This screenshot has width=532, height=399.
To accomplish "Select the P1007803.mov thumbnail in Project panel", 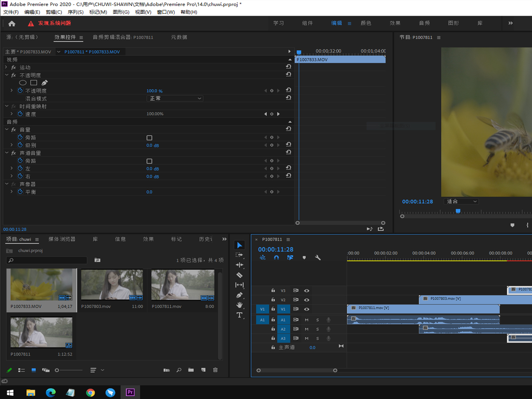I will coord(112,285).
